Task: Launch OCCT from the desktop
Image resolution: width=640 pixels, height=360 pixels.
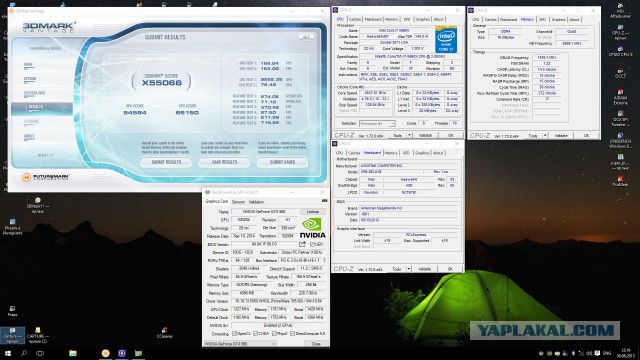Action: coord(620,73)
